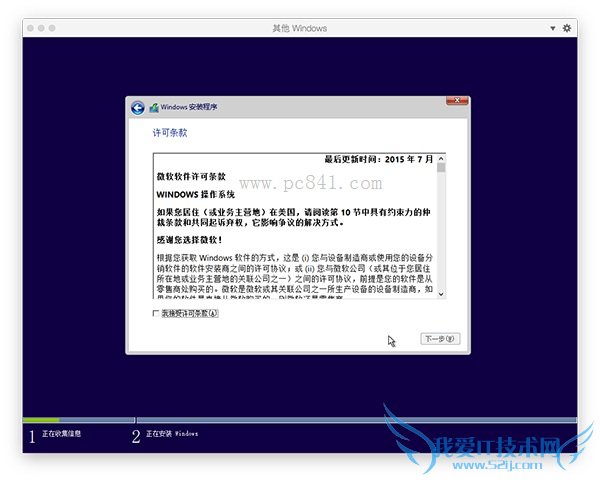Click the WINDOWS 操作系统 text line
The height and width of the screenshot is (480, 600).
tap(196, 194)
